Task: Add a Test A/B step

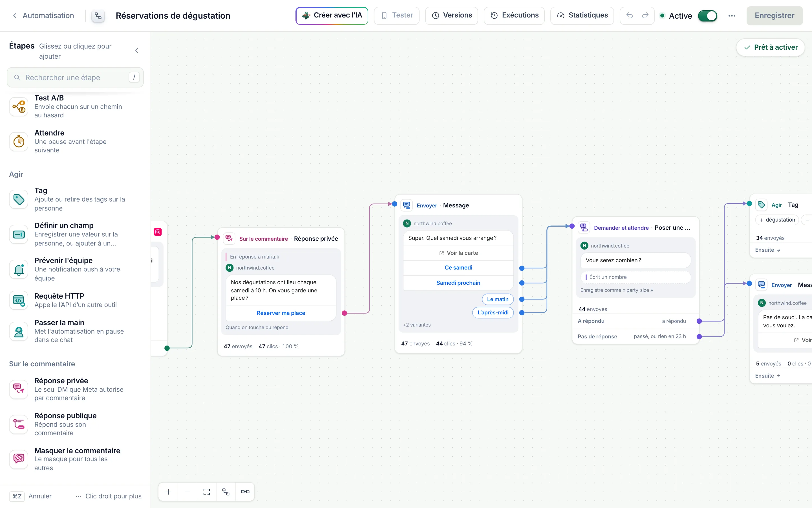Action: [x=75, y=106]
